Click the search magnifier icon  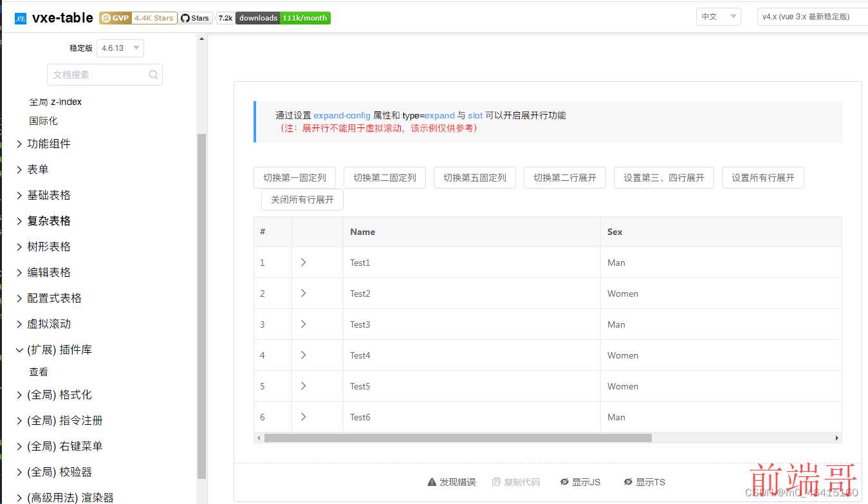tap(153, 75)
